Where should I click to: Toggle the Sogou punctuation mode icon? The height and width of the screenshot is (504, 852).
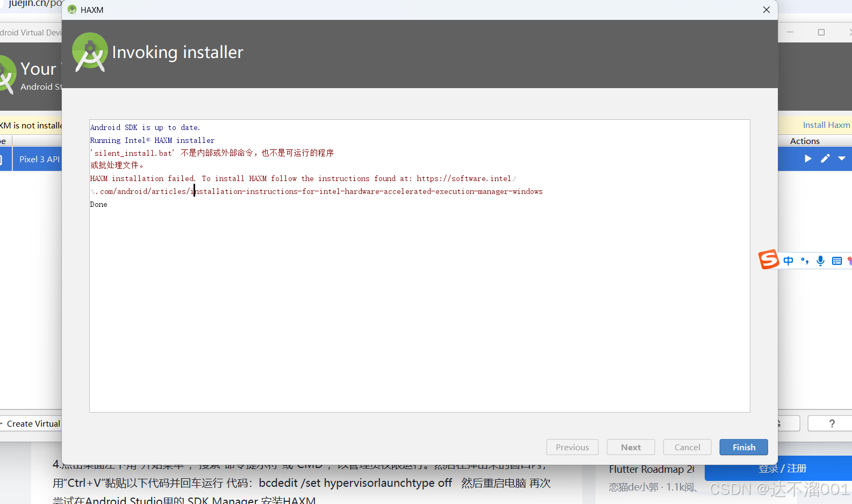804,261
